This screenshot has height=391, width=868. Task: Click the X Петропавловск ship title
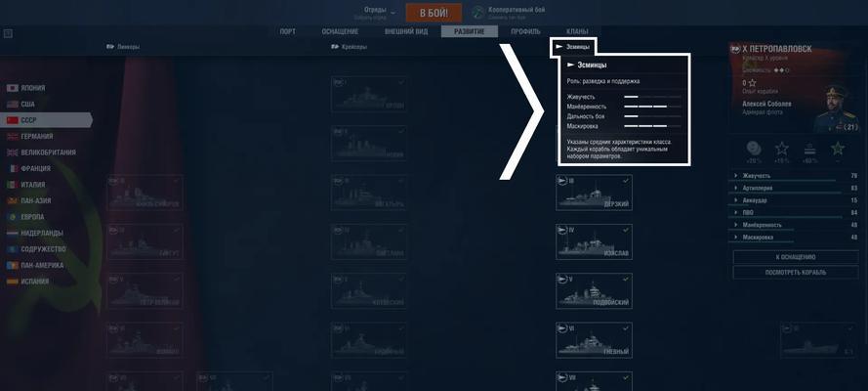point(777,49)
